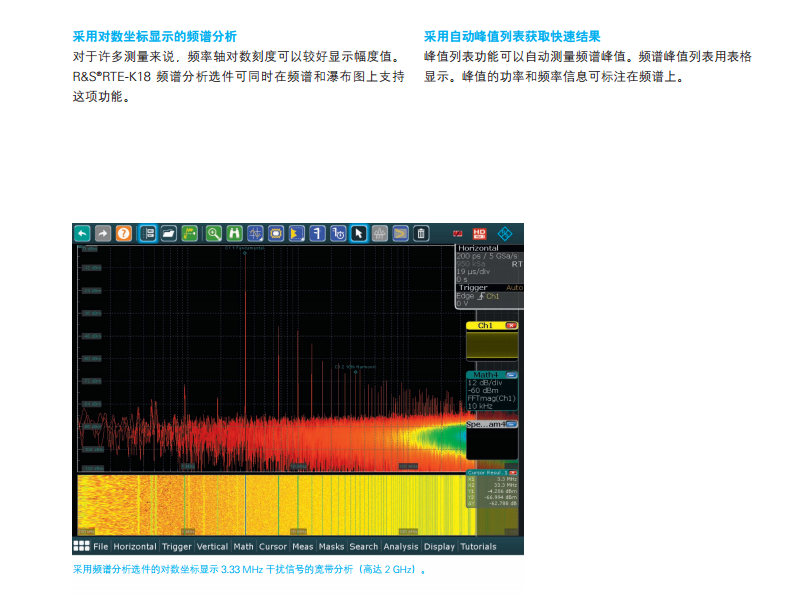786x604 pixels.
Task: Open the Analysis menu
Action: (401, 546)
